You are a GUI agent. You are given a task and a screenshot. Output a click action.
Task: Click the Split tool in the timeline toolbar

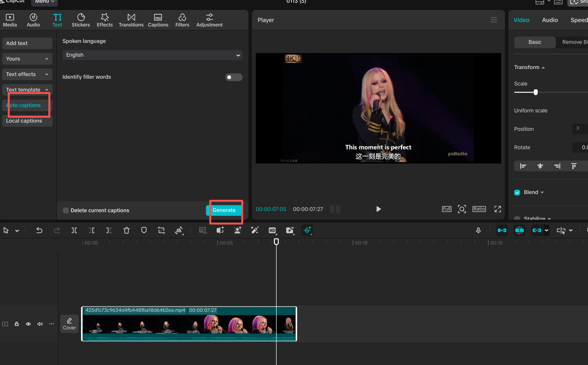coord(74,230)
